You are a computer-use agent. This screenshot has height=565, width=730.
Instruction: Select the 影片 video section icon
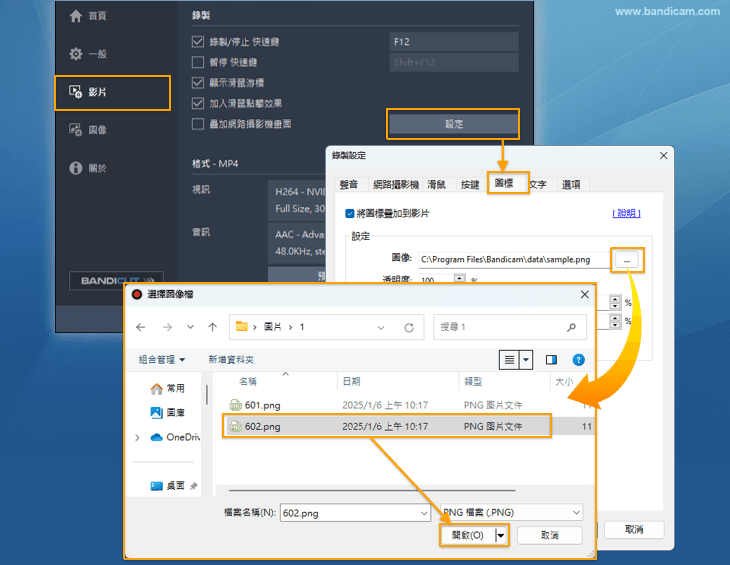click(x=76, y=92)
